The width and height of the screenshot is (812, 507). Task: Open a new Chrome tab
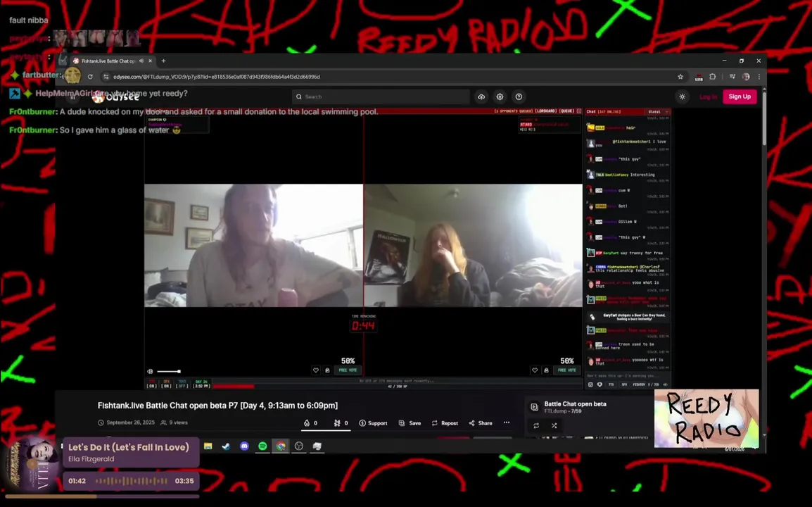[x=164, y=61]
